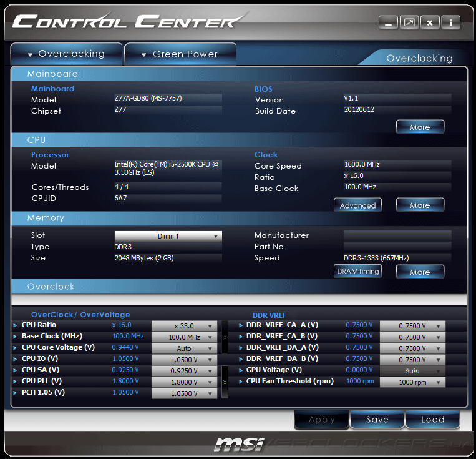Close Control Center with the X icon
The image size is (476, 459).
coord(430,22)
